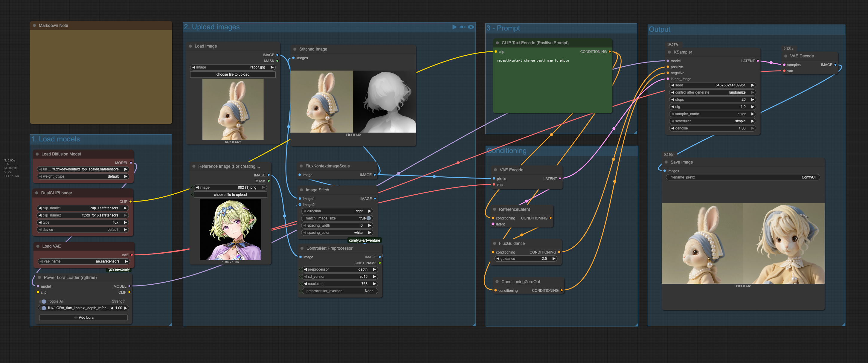Screen dimensions: 868x363
Task: Open the preprocessor depth dropdown
Action: [340, 270]
